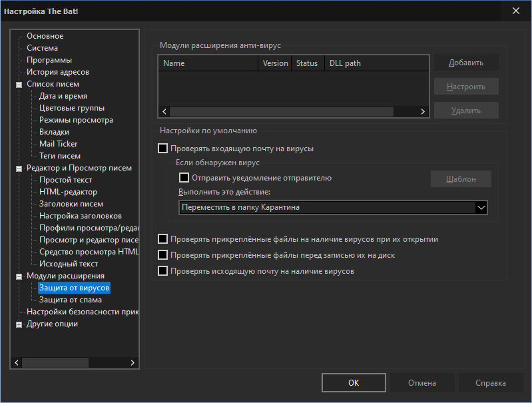
Task: Open 'Настройки безопасности' tree item
Action: 83,312
